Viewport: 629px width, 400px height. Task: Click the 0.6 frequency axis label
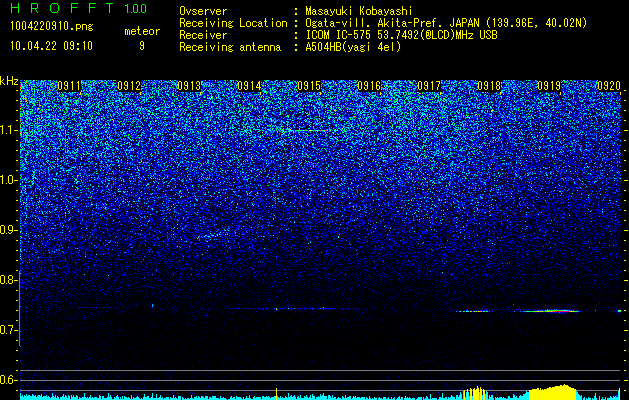tap(9, 380)
